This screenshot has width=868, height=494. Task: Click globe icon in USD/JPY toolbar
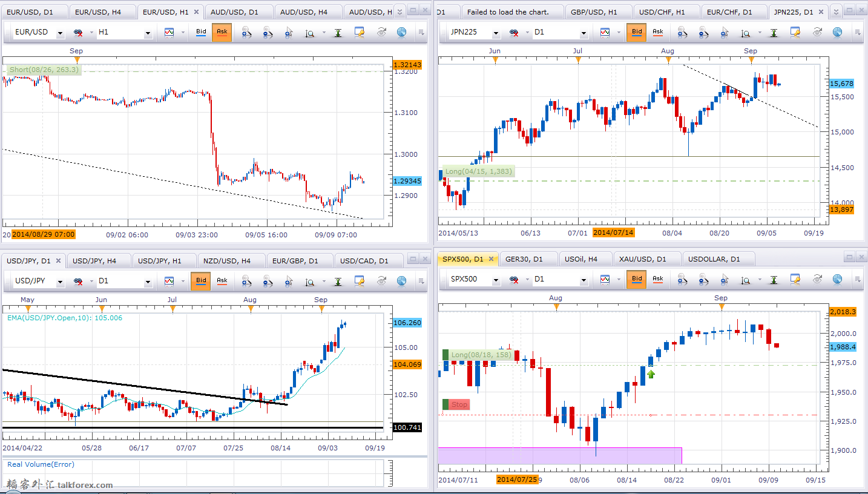point(401,281)
